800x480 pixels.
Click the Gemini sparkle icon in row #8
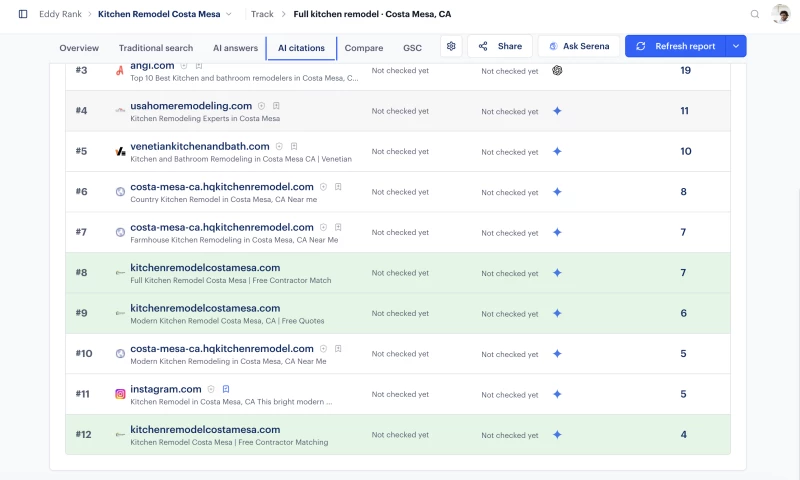click(x=557, y=273)
